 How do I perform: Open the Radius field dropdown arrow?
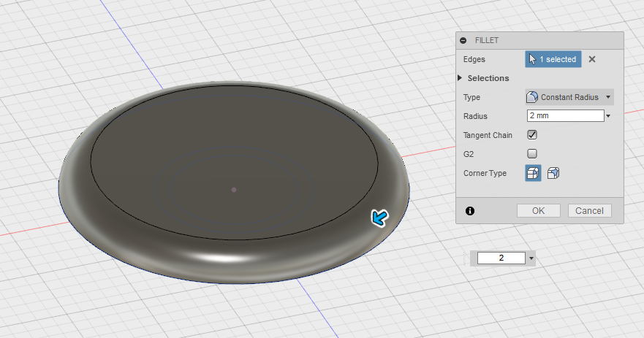(x=608, y=116)
